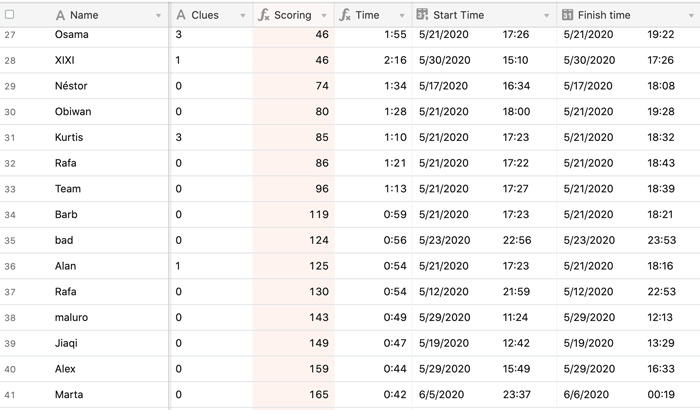
Task: Select the name cell 'Marta'
Action: tap(69, 395)
